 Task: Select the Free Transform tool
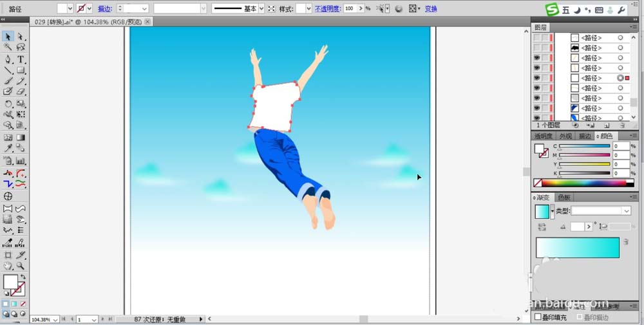tap(21, 115)
